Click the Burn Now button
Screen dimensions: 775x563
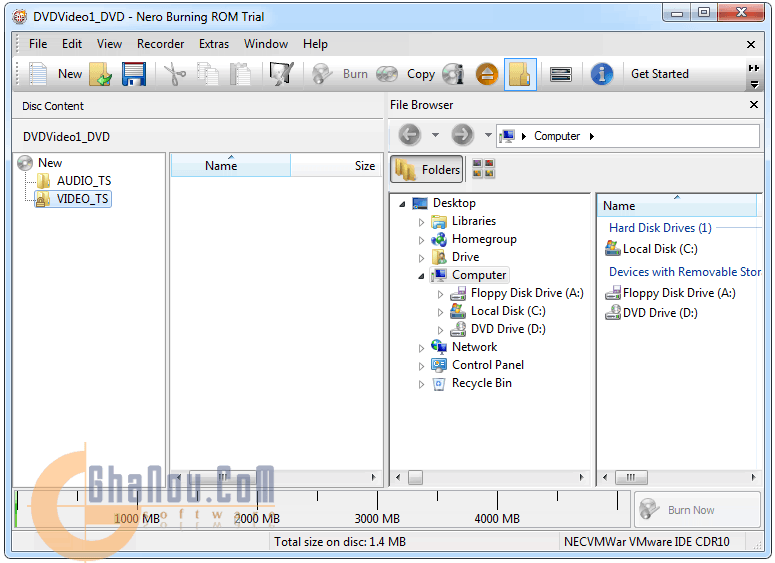697,510
